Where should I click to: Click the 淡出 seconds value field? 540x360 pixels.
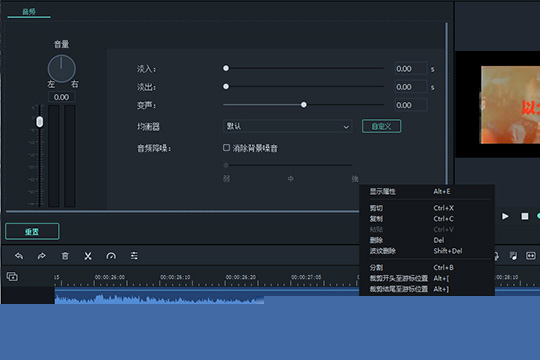(411, 87)
